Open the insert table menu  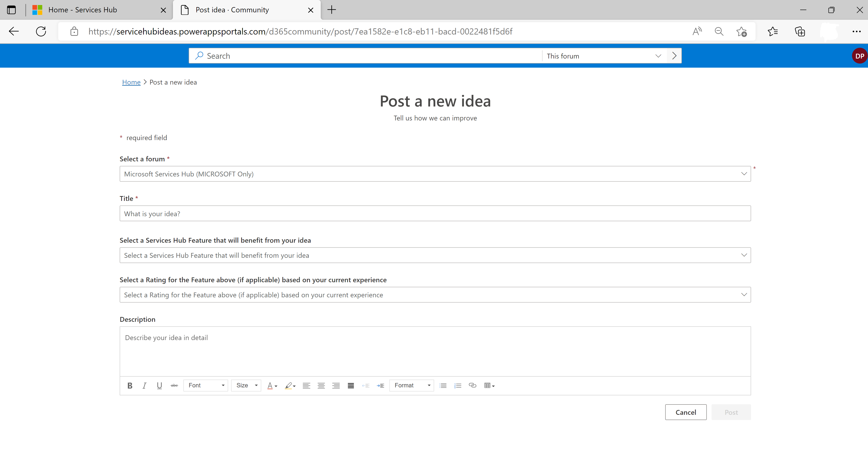point(489,386)
